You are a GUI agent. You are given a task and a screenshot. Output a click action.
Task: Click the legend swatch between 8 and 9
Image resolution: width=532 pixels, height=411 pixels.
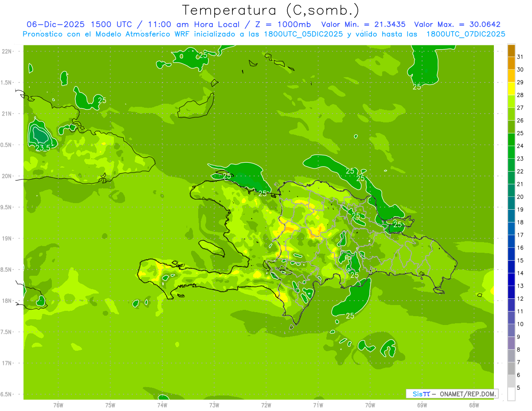click(x=511, y=344)
